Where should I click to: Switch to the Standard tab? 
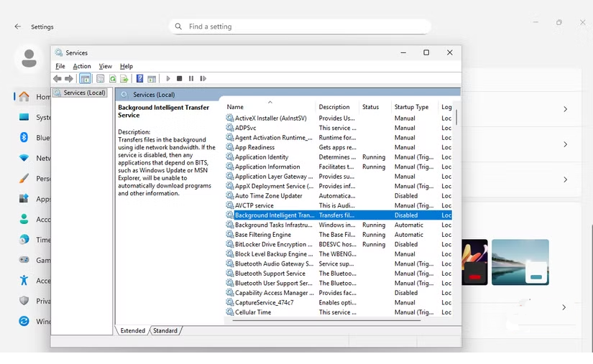click(x=165, y=331)
